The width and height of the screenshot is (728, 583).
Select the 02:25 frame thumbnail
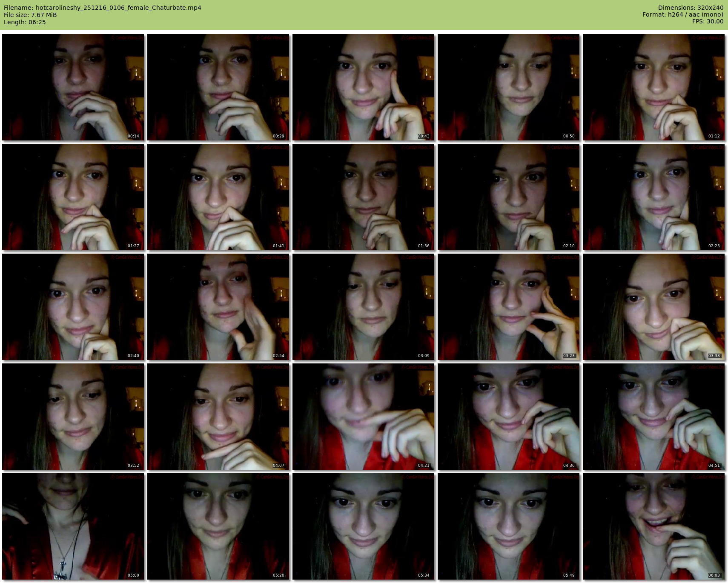654,197
